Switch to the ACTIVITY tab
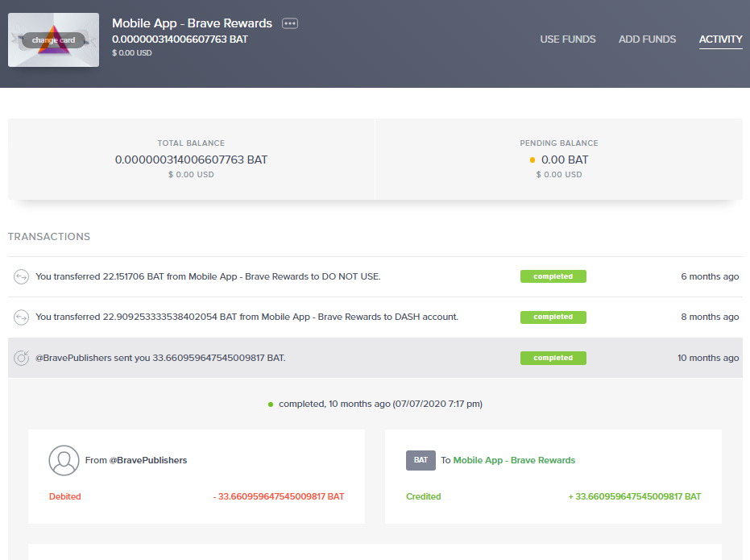Screen dimensions: 750x560 [x=720, y=39]
